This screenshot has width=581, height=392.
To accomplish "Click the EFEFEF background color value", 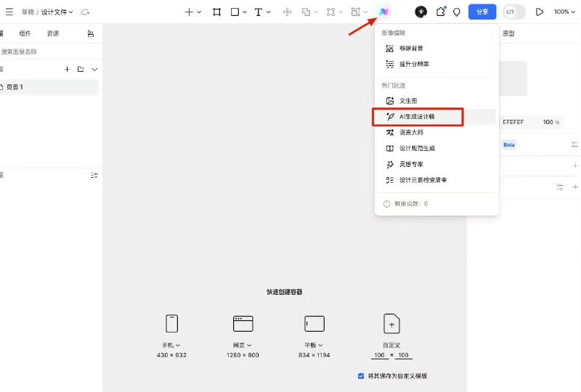I will tap(513, 122).
